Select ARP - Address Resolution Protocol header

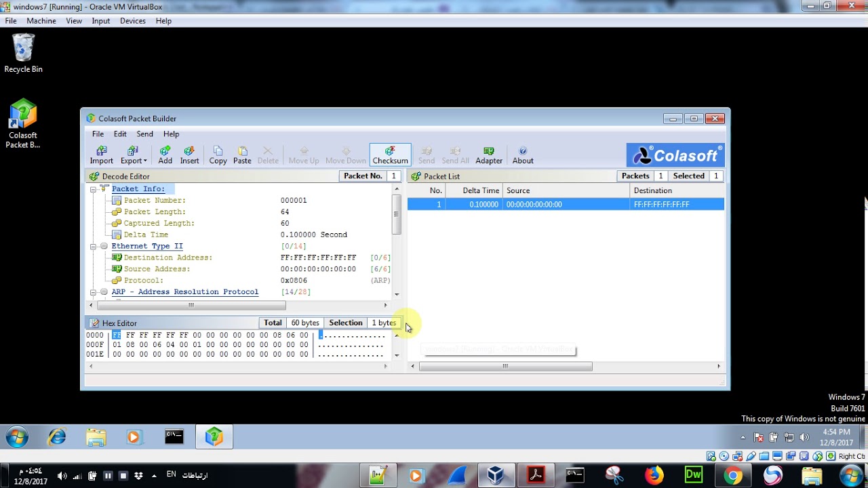[x=185, y=292]
